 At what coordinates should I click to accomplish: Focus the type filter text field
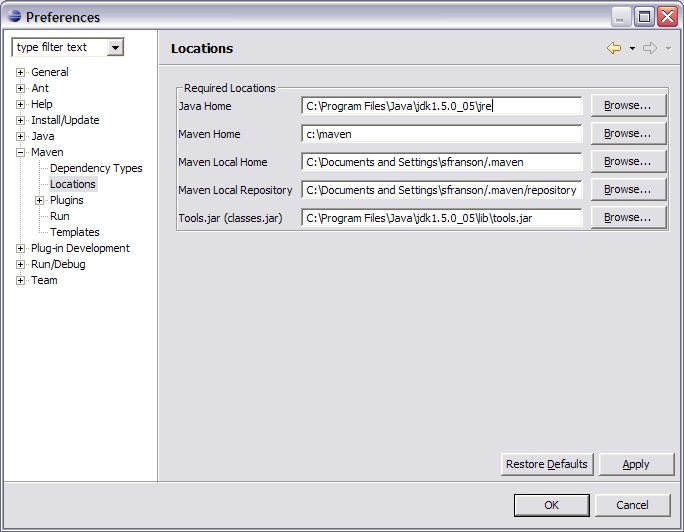point(60,47)
